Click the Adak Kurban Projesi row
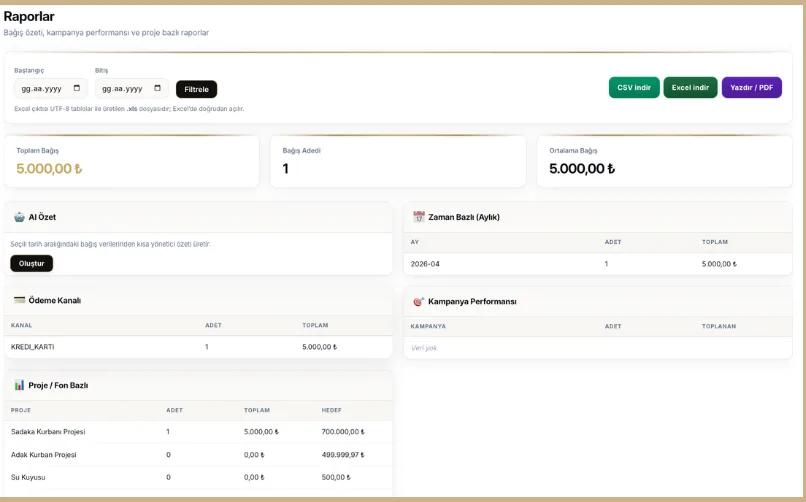The height and width of the screenshot is (502, 806). 198,455
